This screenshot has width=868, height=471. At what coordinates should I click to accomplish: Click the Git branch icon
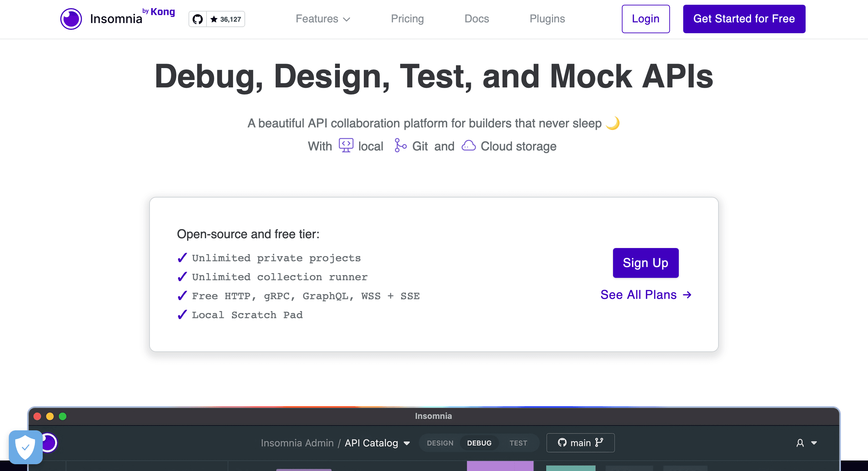click(x=400, y=145)
